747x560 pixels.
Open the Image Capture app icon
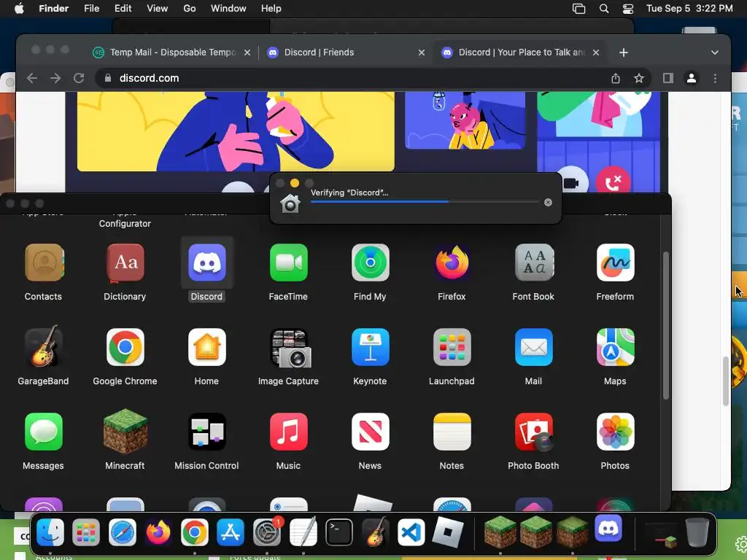click(290, 348)
